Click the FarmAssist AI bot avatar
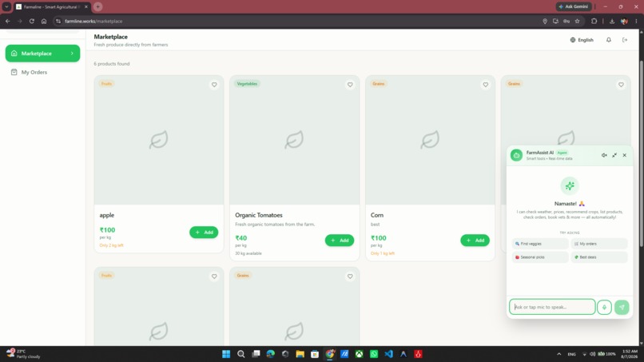Image resolution: width=644 pixels, height=362 pixels. click(517, 155)
